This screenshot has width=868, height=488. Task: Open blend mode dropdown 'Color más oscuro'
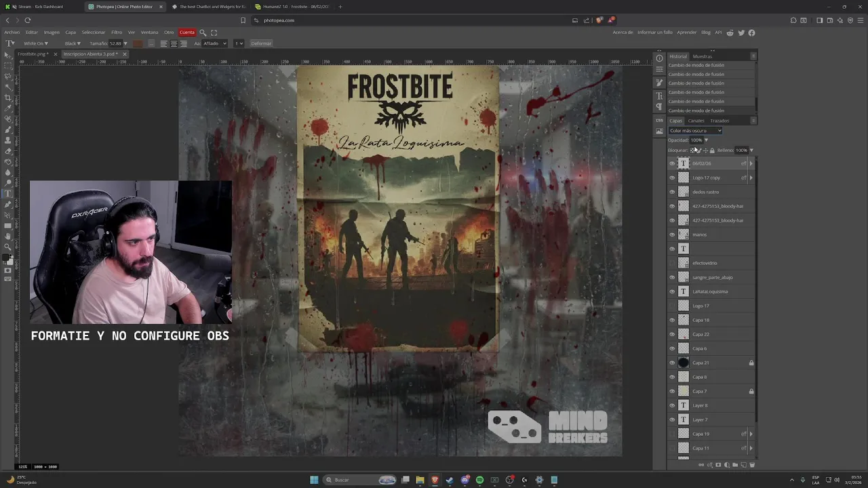click(695, 131)
